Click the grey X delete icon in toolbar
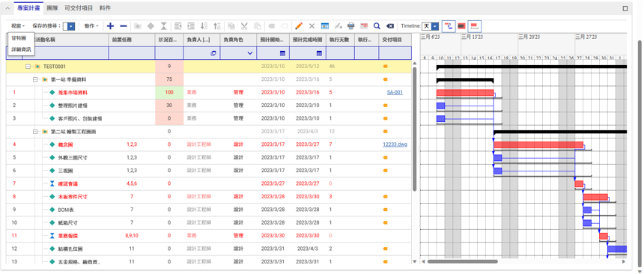This screenshot has height=274, width=644. 312,26
